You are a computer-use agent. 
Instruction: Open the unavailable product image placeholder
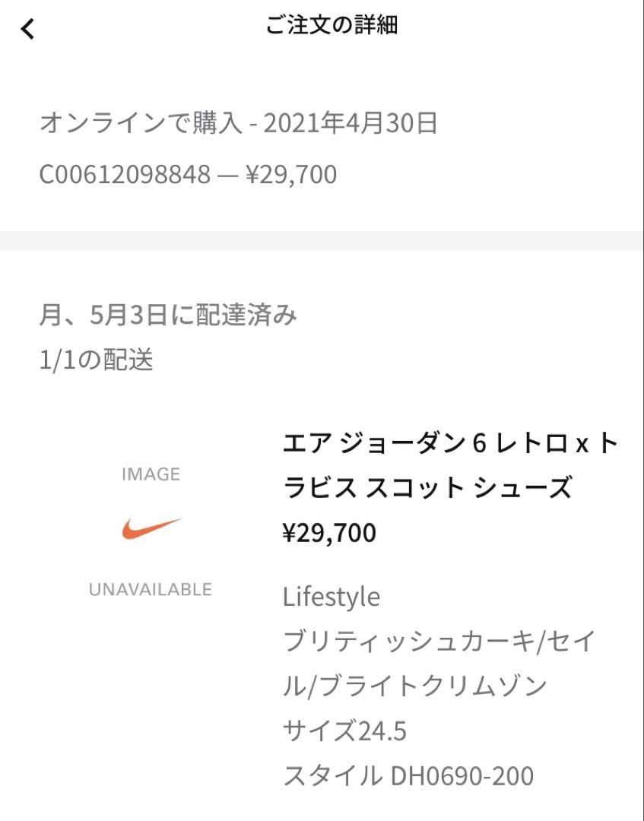[x=151, y=531]
